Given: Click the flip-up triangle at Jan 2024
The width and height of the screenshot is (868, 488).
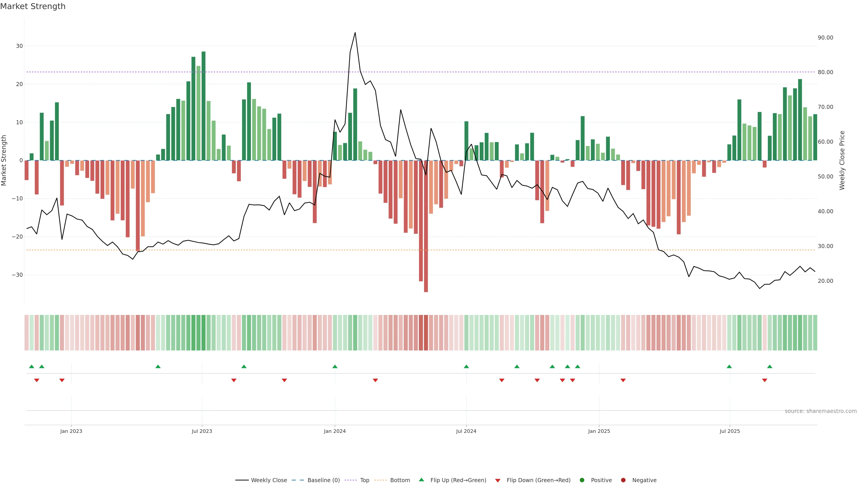Looking at the screenshot, I should coord(335,366).
